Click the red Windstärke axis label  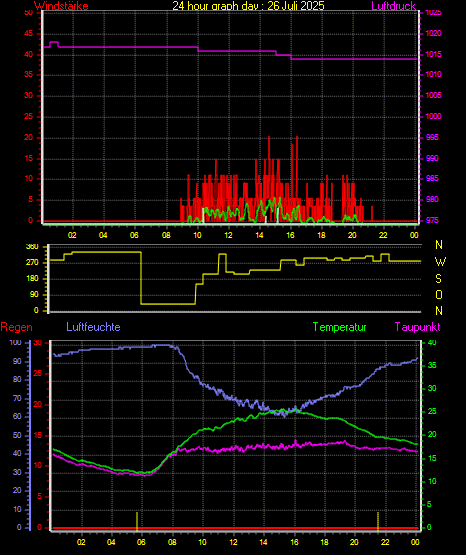[61, 6]
